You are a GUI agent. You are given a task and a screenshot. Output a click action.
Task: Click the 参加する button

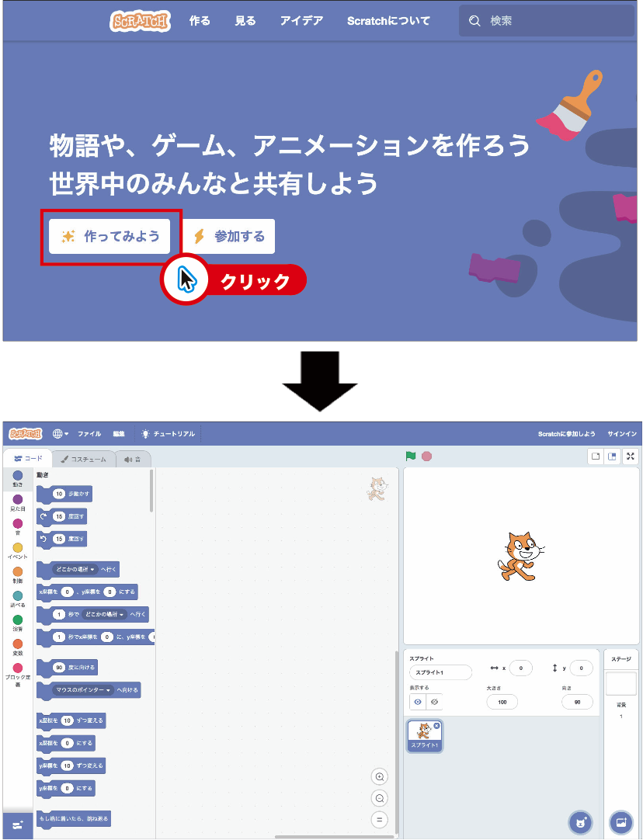tap(229, 237)
